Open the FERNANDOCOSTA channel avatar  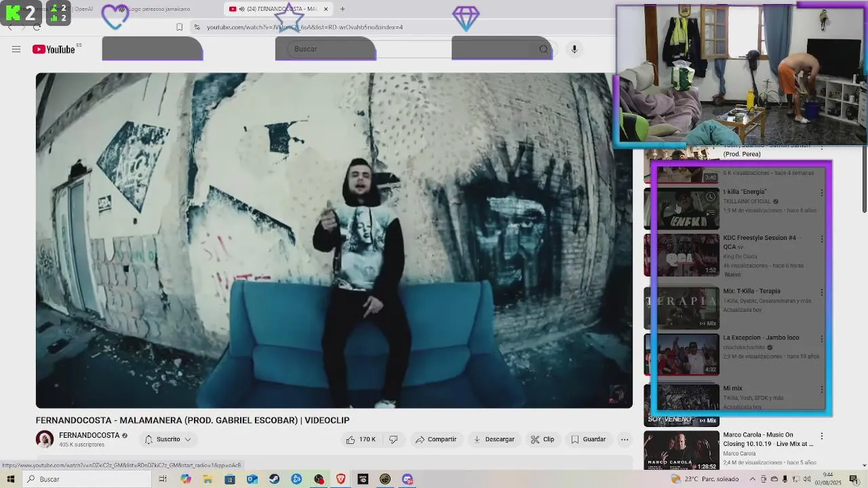pyautogui.click(x=45, y=439)
